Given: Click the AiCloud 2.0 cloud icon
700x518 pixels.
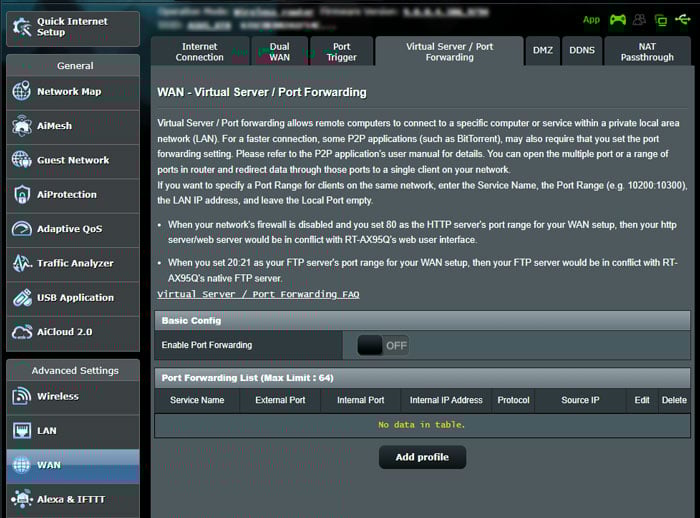Looking at the screenshot, I should pyautogui.click(x=22, y=332).
